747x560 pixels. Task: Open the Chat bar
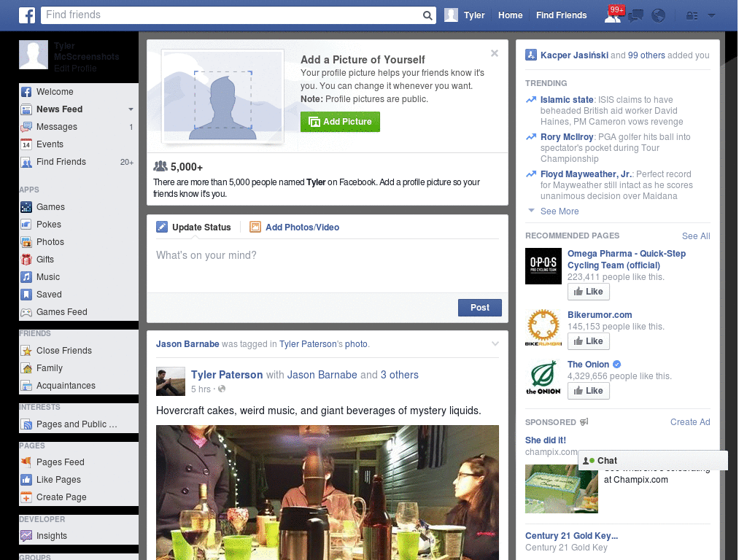pos(653,461)
